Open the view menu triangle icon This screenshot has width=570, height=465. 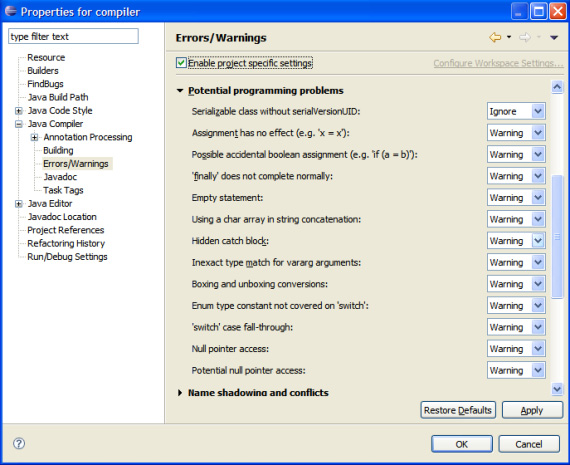[554, 37]
